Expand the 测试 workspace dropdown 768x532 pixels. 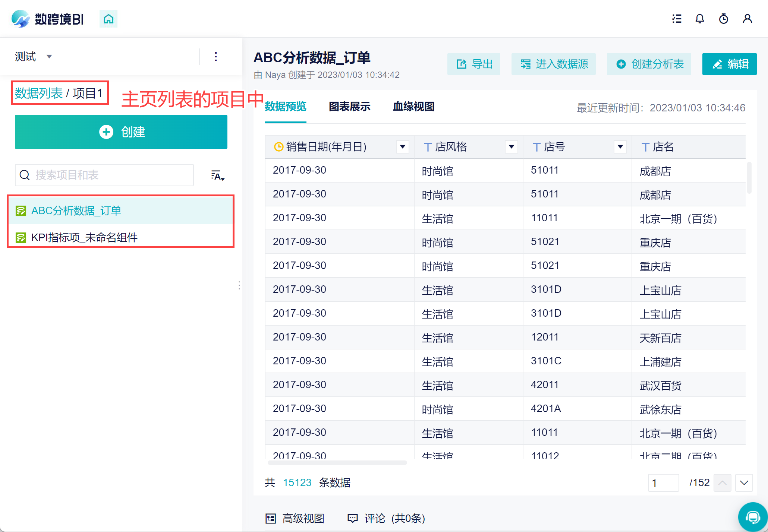49,57
